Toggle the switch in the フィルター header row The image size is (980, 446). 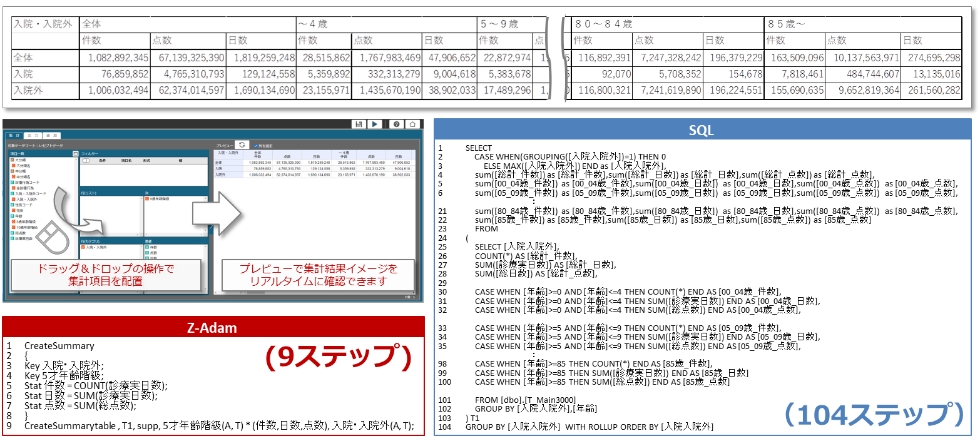pyautogui.click(x=87, y=161)
